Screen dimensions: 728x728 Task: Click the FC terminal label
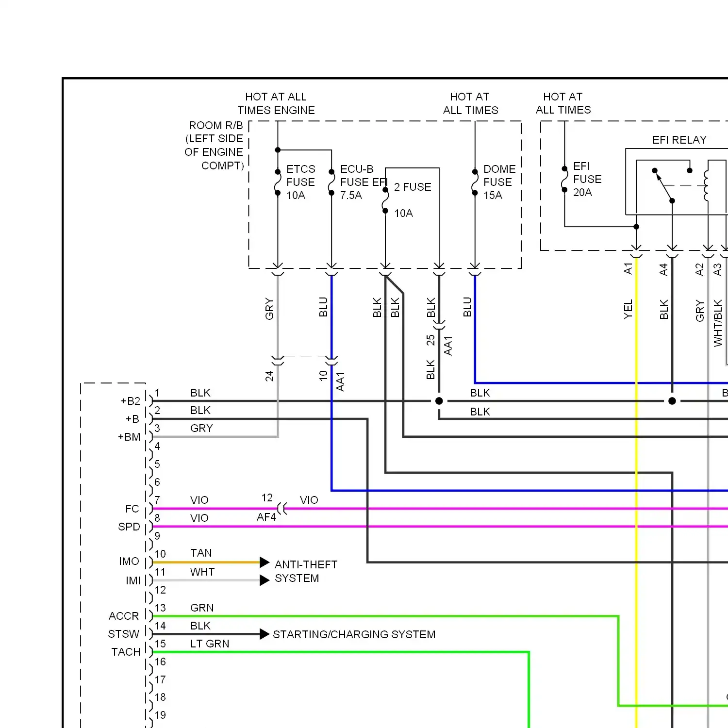pyautogui.click(x=132, y=509)
